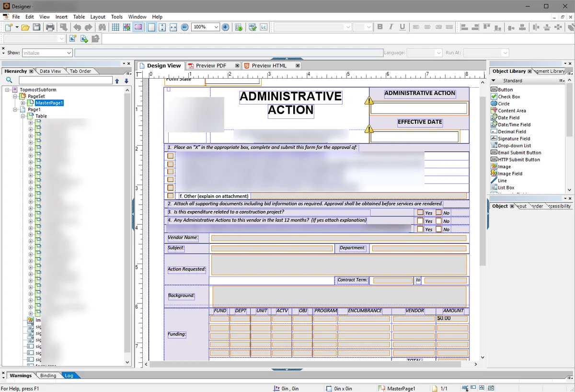575x392 pixels.
Task: Check No for construction project question
Action: click(x=438, y=213)
